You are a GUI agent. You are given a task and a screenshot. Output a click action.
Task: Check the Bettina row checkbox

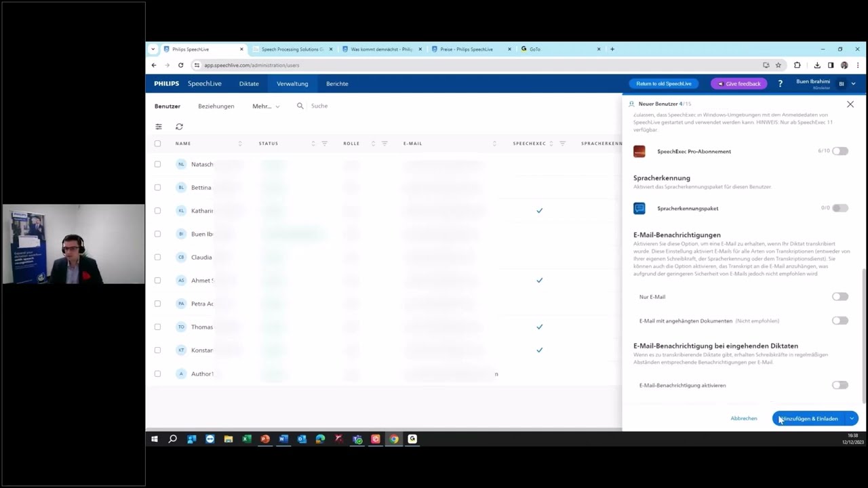tap(157, 187)
